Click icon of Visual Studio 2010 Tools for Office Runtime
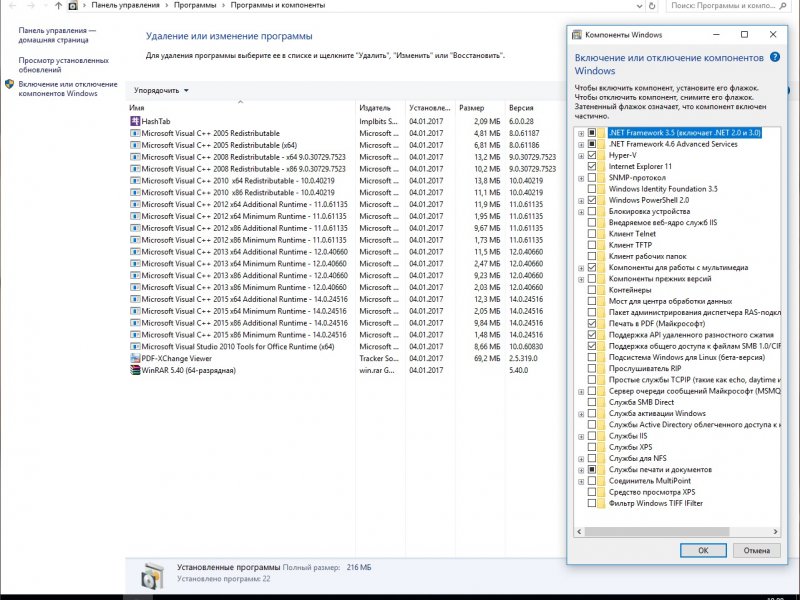This screenshot has width=800, height=600. coord(135,346)
